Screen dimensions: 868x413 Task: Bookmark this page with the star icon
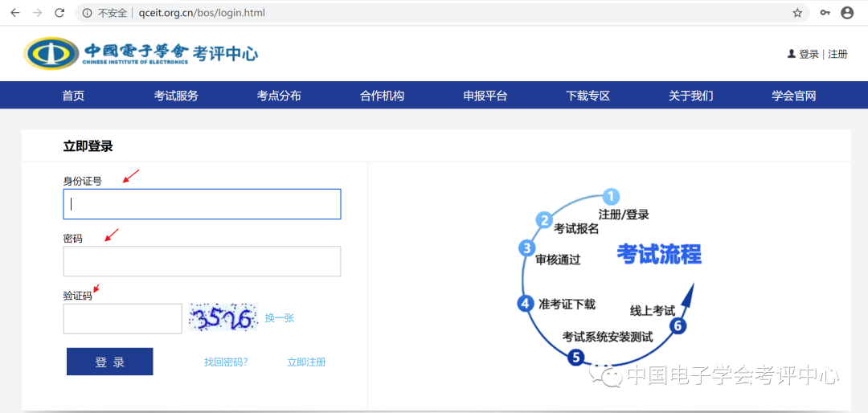click(797, 13)
